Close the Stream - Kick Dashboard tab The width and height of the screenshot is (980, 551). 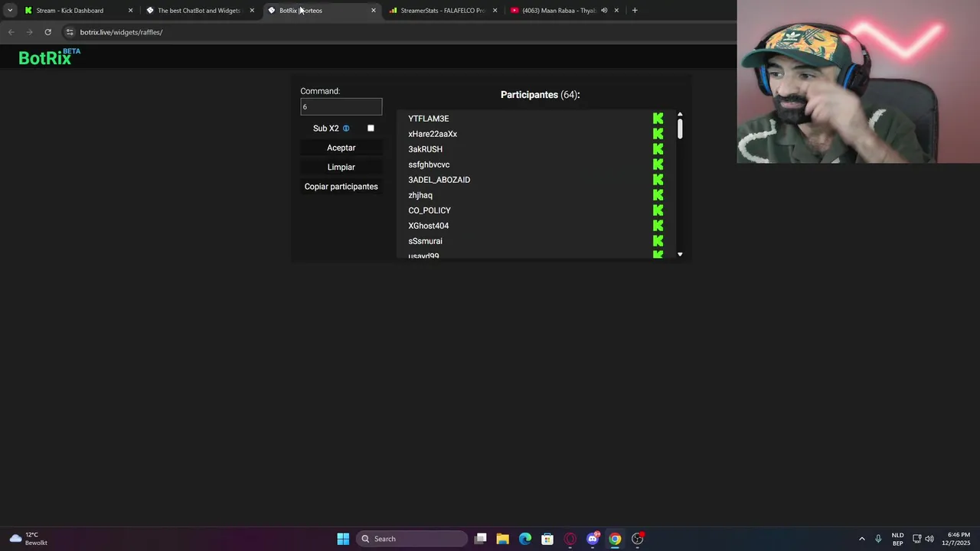[x=130, y=11]
